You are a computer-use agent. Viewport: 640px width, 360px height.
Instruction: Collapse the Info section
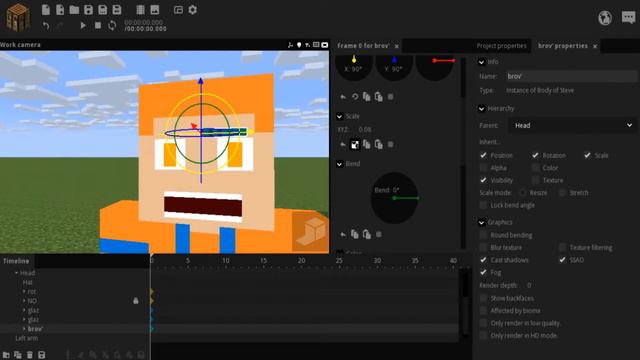[x=481, y=62]
